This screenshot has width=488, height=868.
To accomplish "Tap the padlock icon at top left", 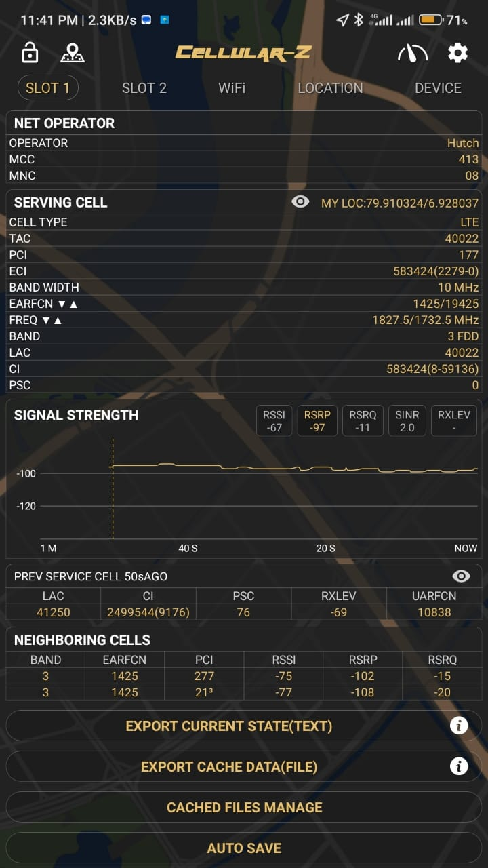I will point(30,53).
